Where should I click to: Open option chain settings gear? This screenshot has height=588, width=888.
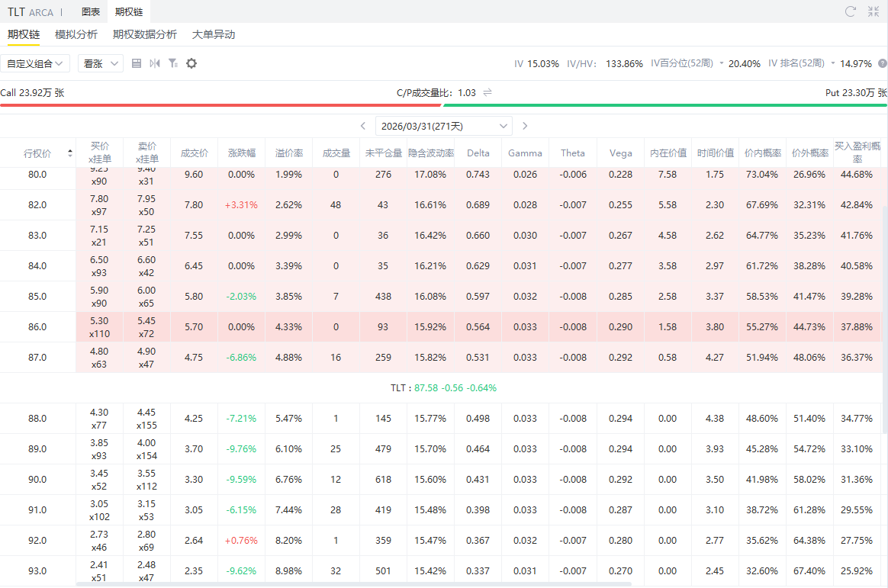pyautogui.click(x=191, y=63)
